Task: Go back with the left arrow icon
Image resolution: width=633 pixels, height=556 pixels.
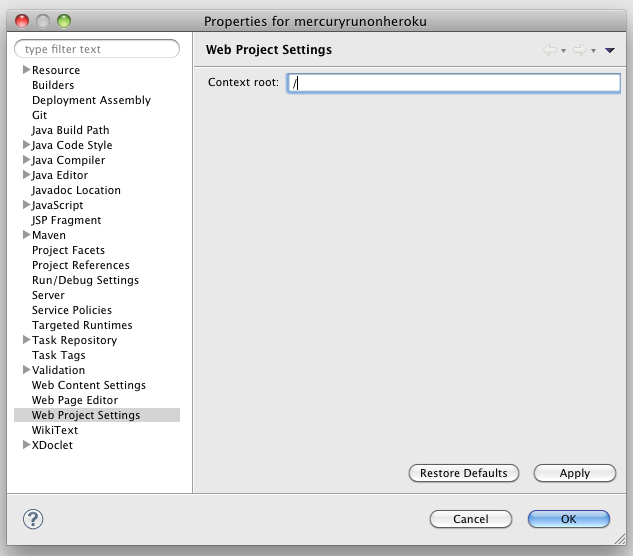Action: (549, 50)
